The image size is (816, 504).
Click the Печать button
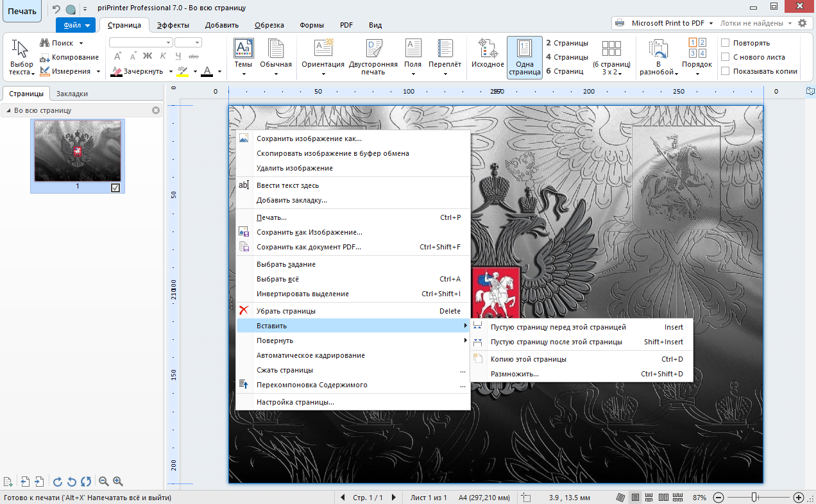pyautogui.click(x=22, y=11)
